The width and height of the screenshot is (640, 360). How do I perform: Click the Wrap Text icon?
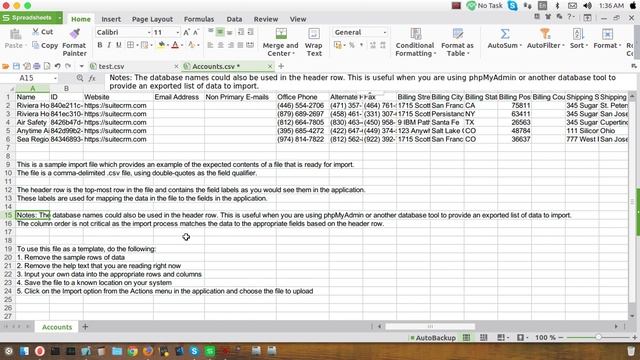coord(313,33)
